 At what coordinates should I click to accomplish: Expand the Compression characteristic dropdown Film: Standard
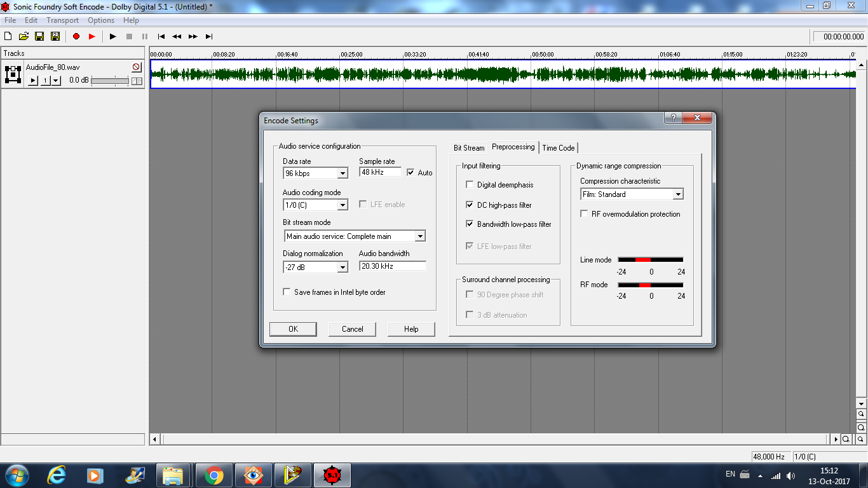click(x=678, y=194)
